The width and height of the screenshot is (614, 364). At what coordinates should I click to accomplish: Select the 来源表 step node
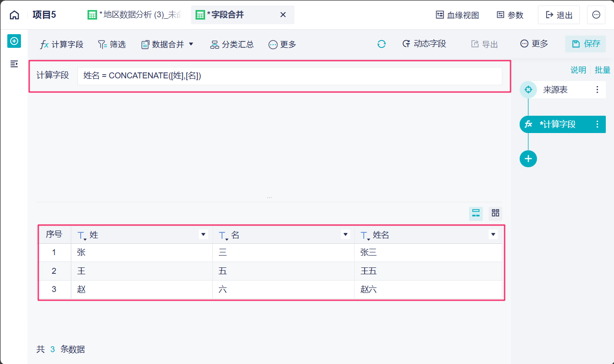(562, 90)
